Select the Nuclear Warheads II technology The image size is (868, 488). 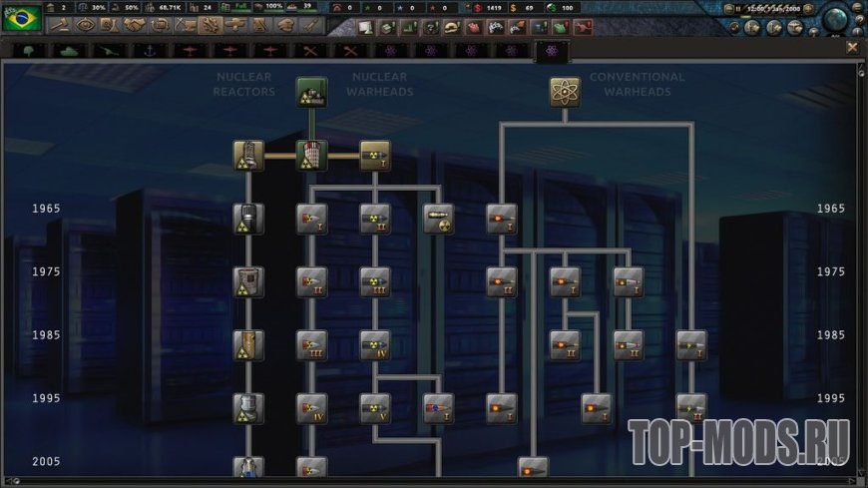point(375,219)
